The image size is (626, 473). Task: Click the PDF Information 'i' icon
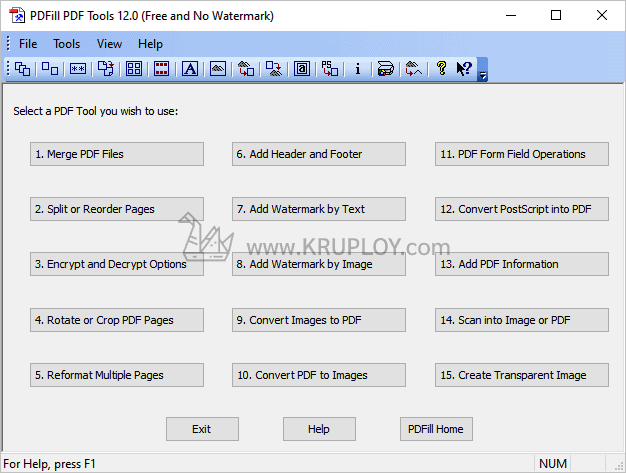coord(358,69)
